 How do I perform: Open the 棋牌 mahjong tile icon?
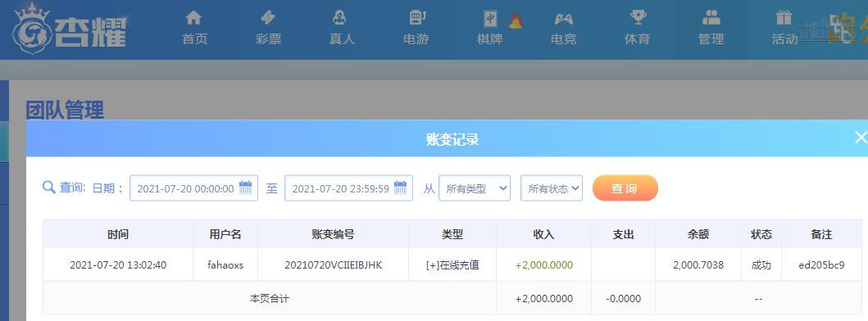point(490,19)
